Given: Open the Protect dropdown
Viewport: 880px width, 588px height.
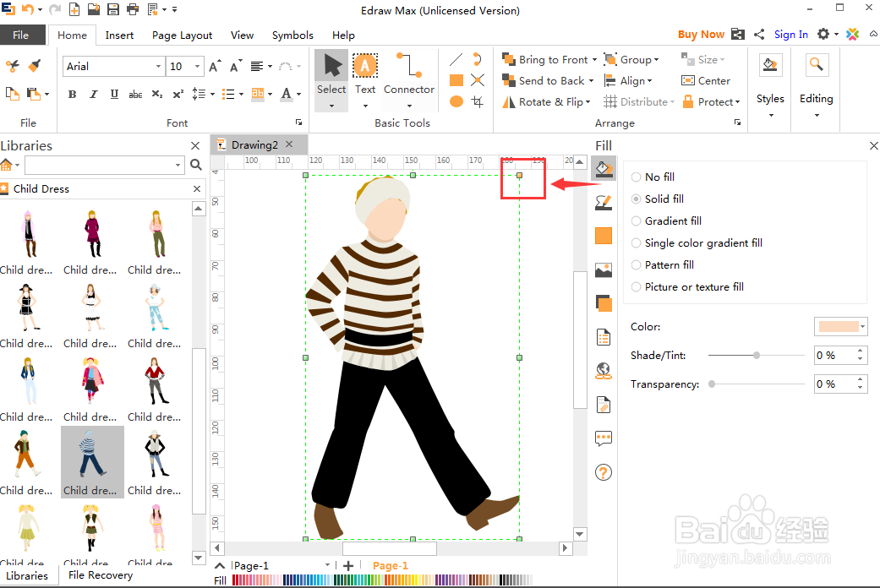Looking at the screenshot, I should (711, 101).
